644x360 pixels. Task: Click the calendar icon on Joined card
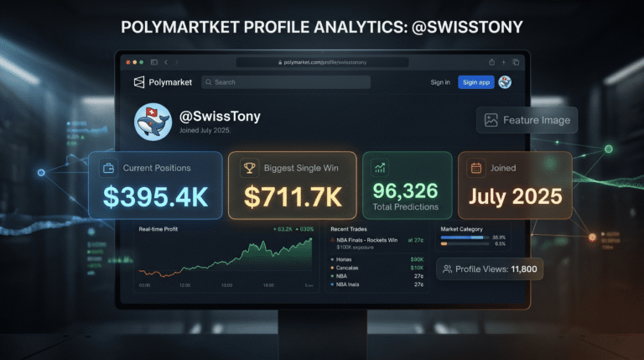click(476, 168)
